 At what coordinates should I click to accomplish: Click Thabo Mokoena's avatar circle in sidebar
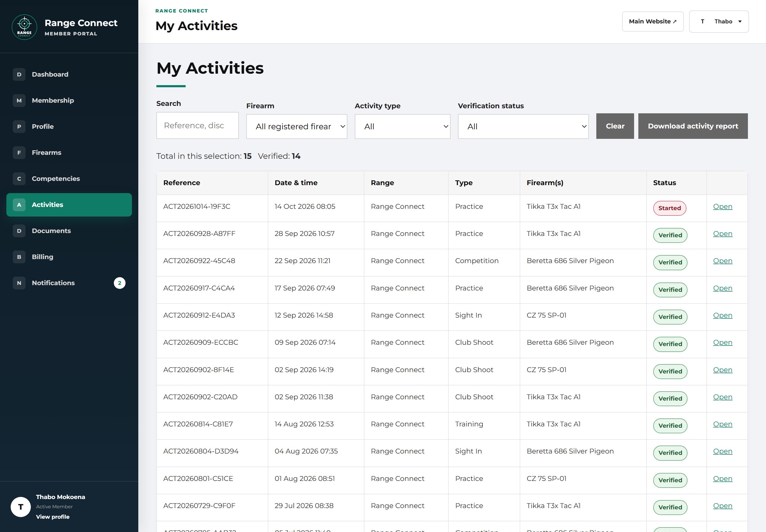click(21, 507)
